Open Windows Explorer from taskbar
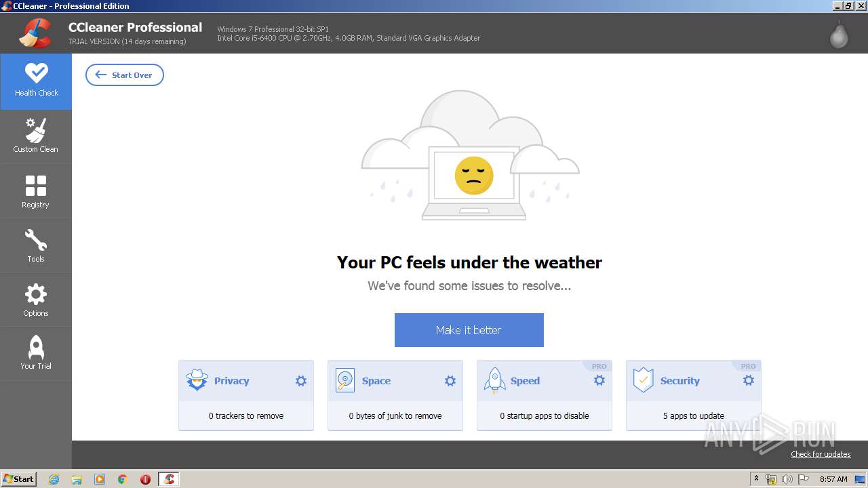This screenshot has width=868, height=488. pyautogui.click(x=77, y=479)
